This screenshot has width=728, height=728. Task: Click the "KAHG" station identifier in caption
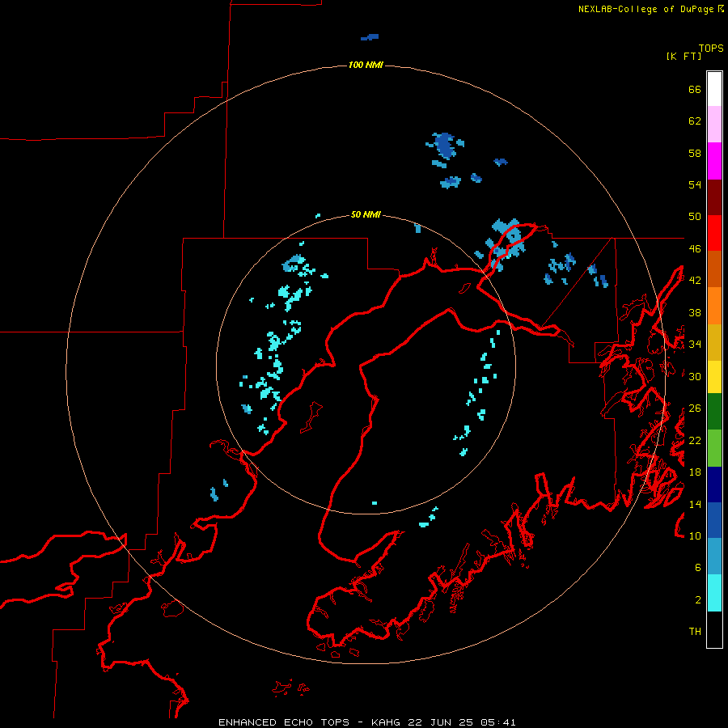(387, 722)
